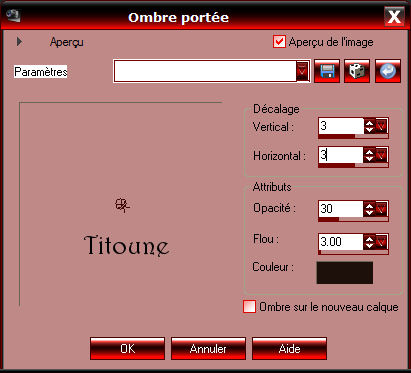The height and width of the screenshot is (373, 411).
Task: Expand the Aperçu preview triangle
Action: point(19,42)
